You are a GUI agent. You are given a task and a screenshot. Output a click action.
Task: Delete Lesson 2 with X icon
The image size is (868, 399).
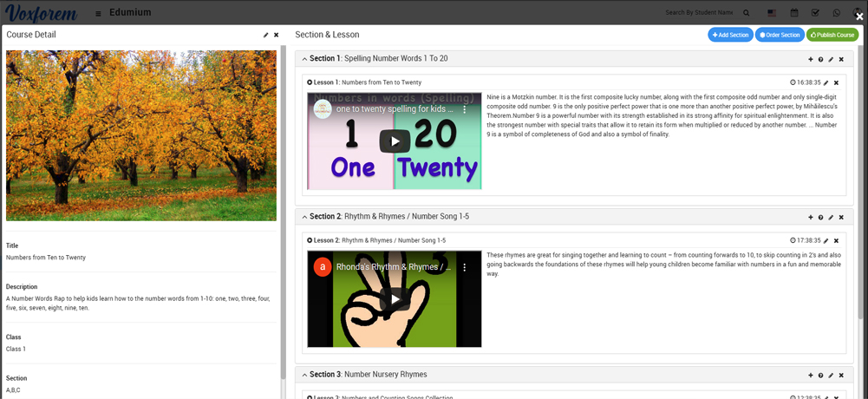pyautogui.click(x=836, y=240)
